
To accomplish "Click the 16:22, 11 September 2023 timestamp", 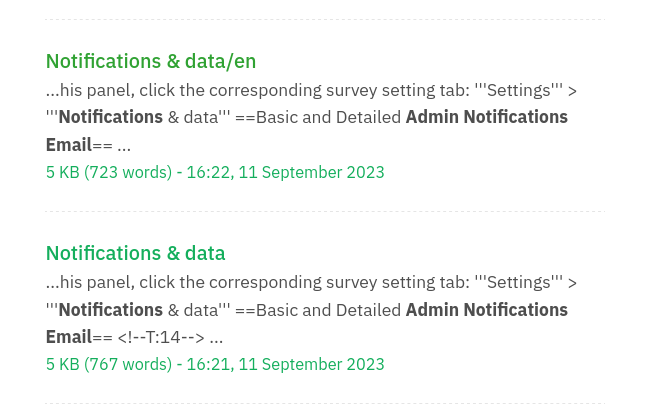I will pos(285,172).
